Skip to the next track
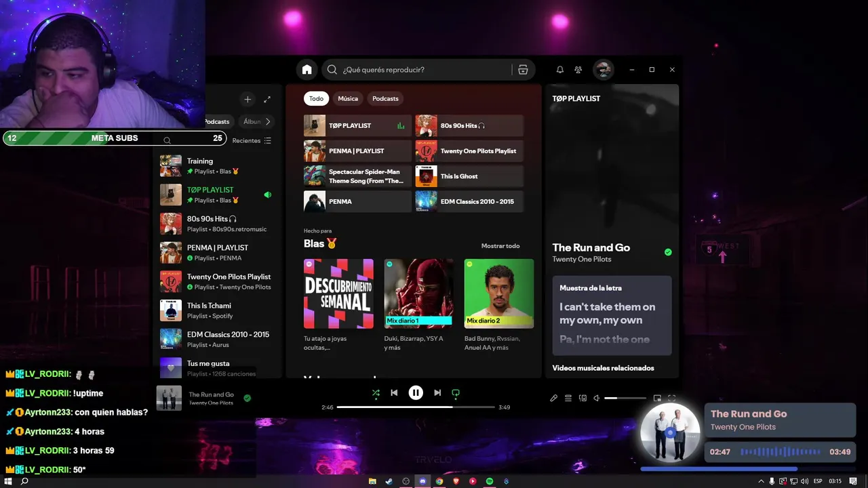Viewport: 868px width, 488px height. click(x=437, y=392)
